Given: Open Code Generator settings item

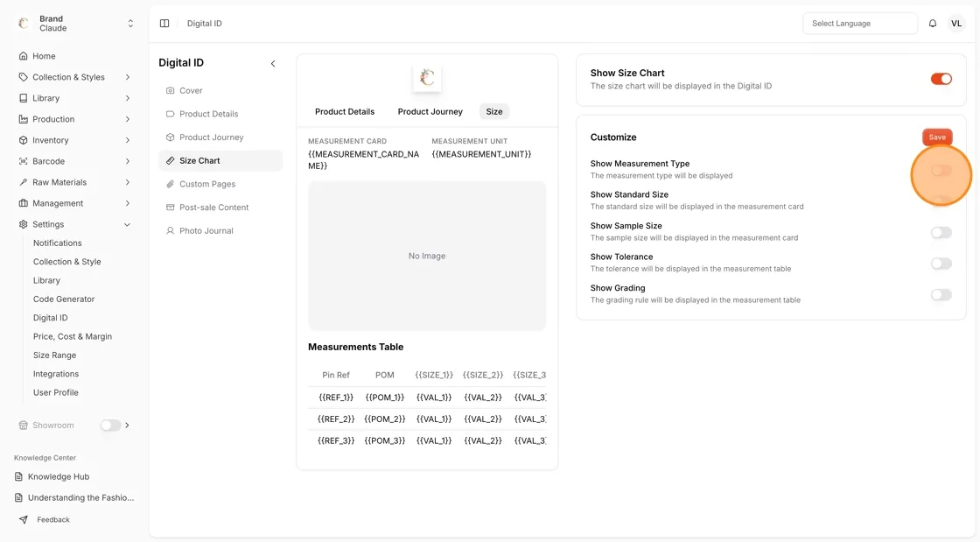Looking at the screenshot, I should tap(64, 299).
